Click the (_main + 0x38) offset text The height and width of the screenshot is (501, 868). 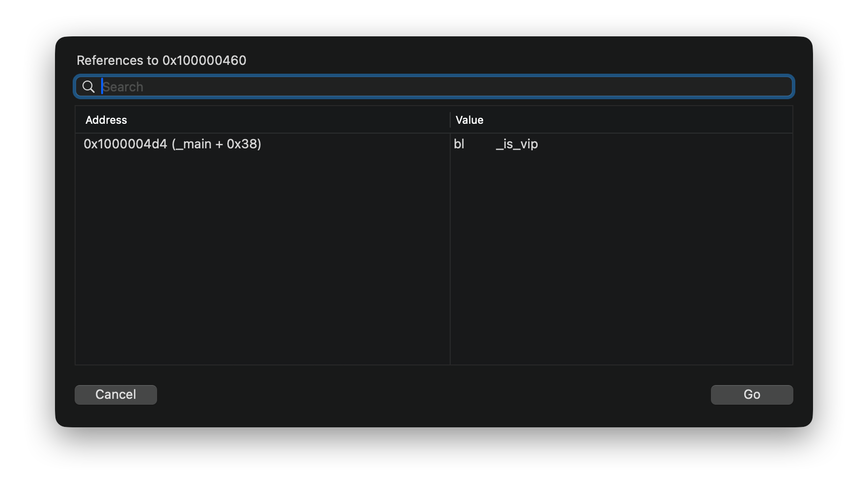[217, 144]
